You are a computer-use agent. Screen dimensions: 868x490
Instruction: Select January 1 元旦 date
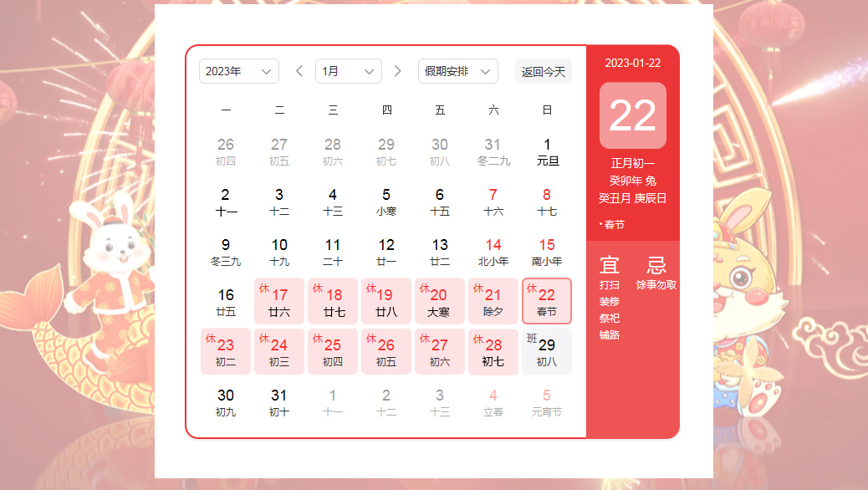pos(547,151)
